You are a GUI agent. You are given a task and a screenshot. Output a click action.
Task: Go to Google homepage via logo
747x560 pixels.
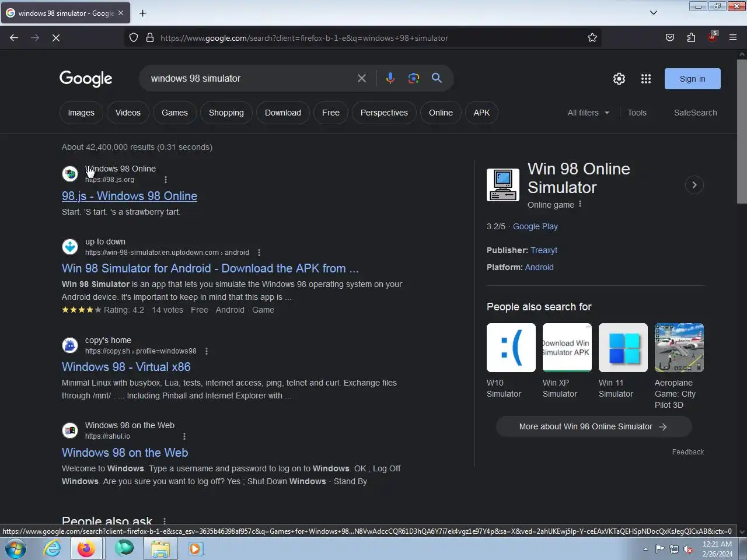(86, 79)
